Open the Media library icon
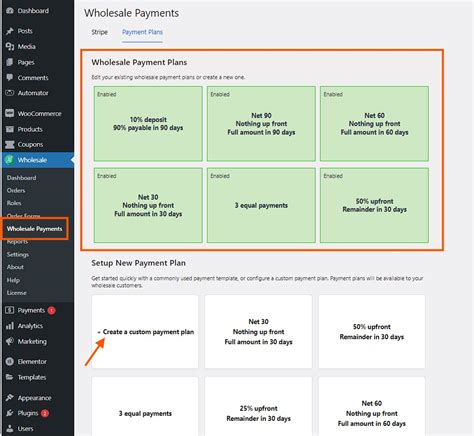This screenshot has height=436, width=474. (x=10, y=46)
